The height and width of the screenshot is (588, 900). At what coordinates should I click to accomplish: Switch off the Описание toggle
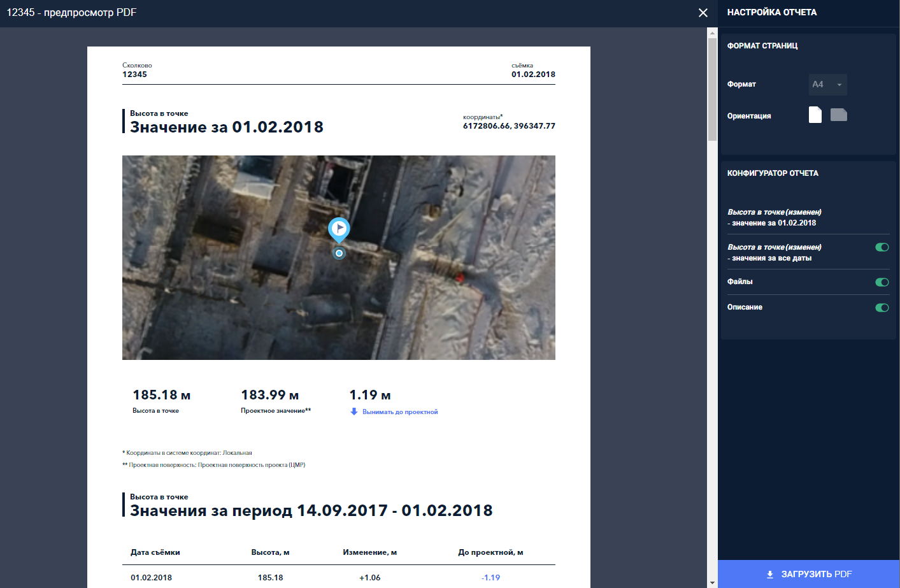[x=882, y=308]
